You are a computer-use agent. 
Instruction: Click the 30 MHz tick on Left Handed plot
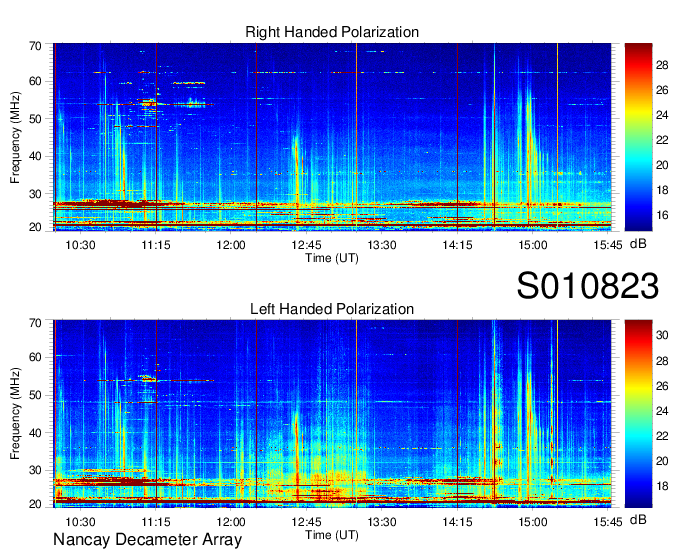[35, 470]
